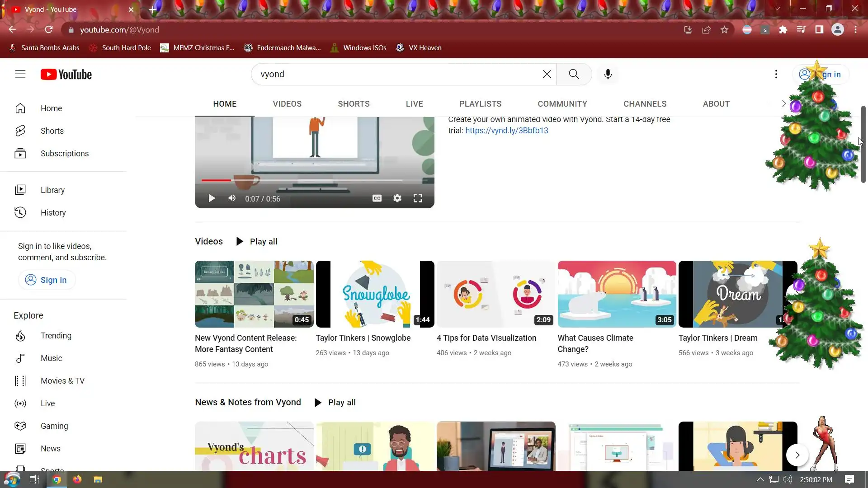
Task: Open video player settings gear
Action: (397, 198)
